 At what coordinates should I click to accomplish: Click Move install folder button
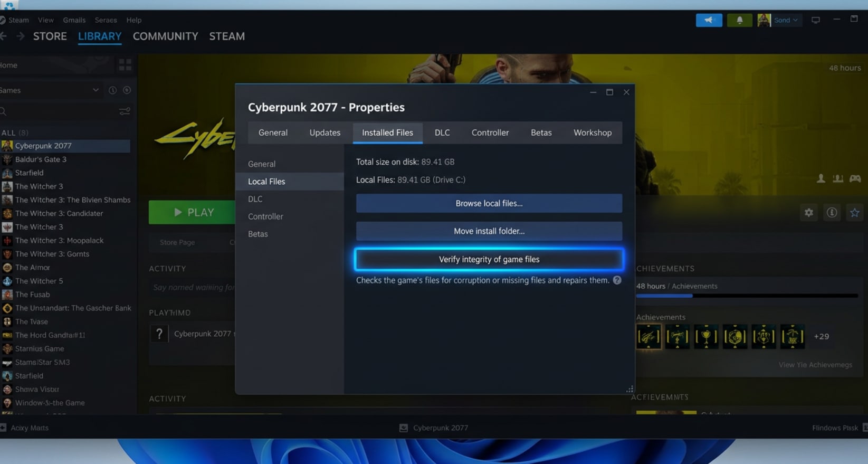489,231
